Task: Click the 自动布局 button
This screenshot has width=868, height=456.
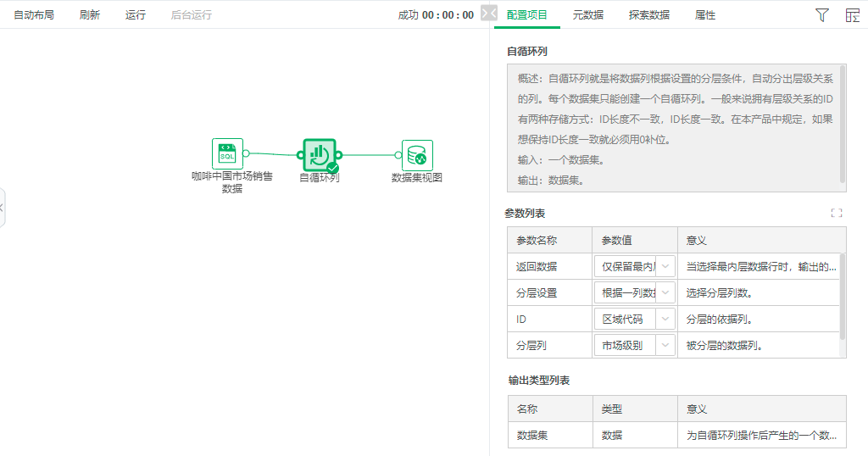Action: 34,14
